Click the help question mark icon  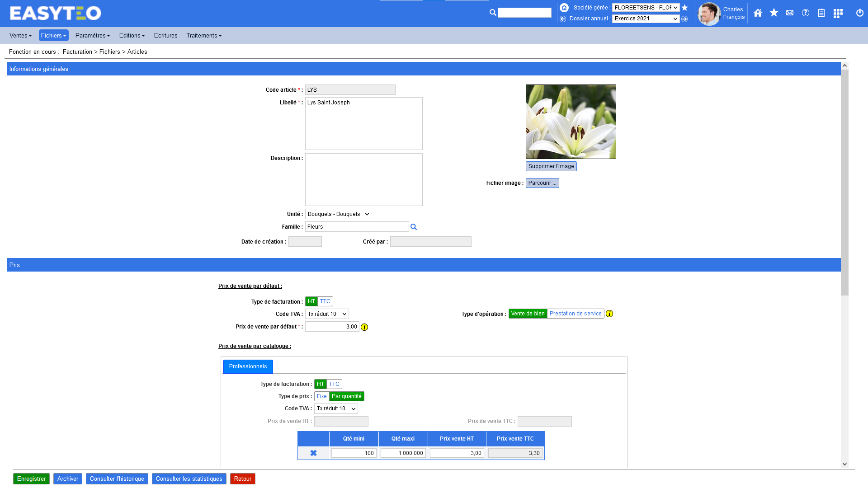click(805, 13)
